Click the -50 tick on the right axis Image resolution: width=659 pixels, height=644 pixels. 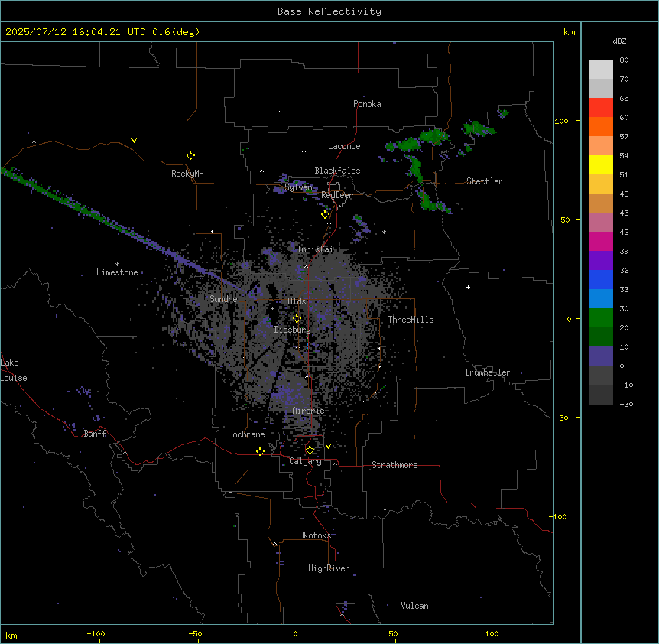click(561, 418)
